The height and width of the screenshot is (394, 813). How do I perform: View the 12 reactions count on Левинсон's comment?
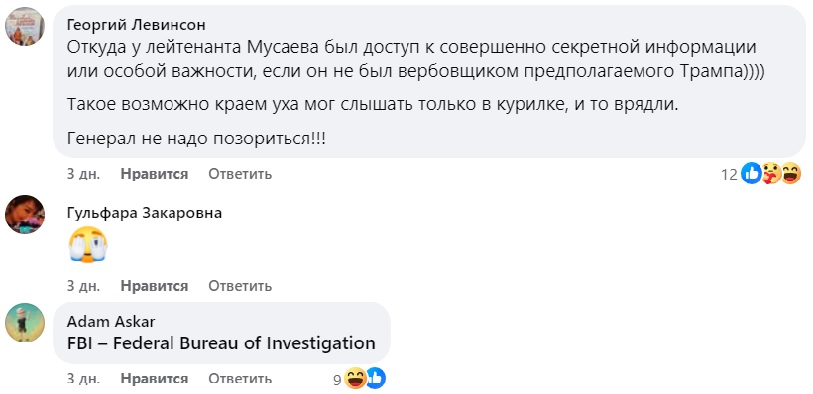(729, 175)
